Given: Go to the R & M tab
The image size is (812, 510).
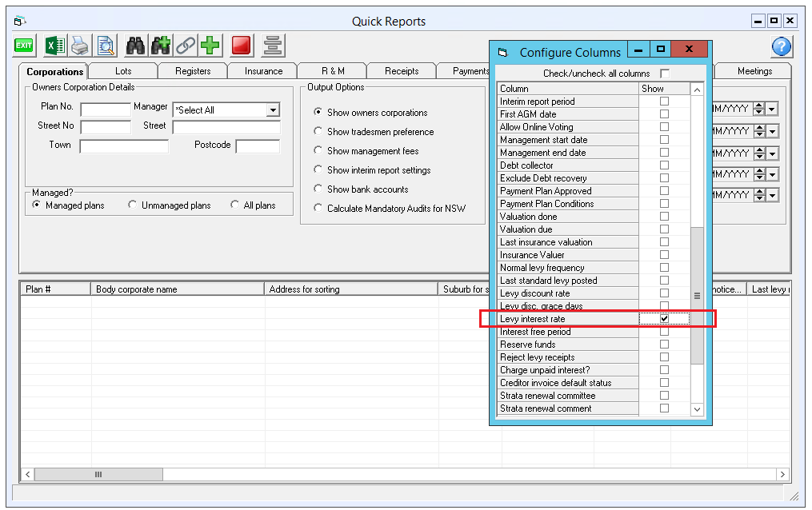Looking at the screenshot, I should tap(333, 71).
